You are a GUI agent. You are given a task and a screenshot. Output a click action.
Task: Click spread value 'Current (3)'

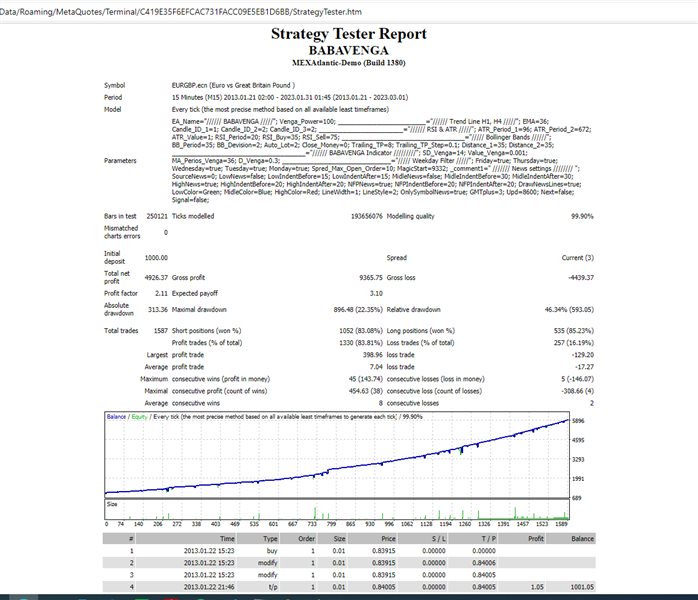(577, 258)
